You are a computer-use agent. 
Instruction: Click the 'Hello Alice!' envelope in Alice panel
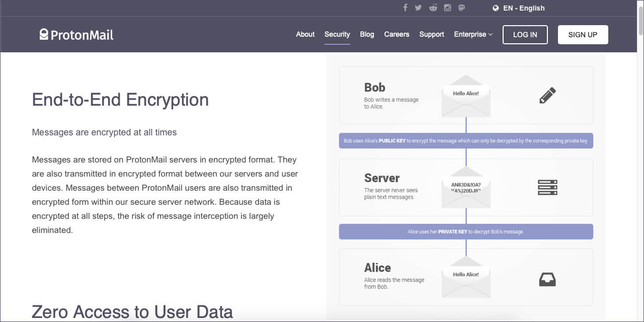[x=466, y=277]
